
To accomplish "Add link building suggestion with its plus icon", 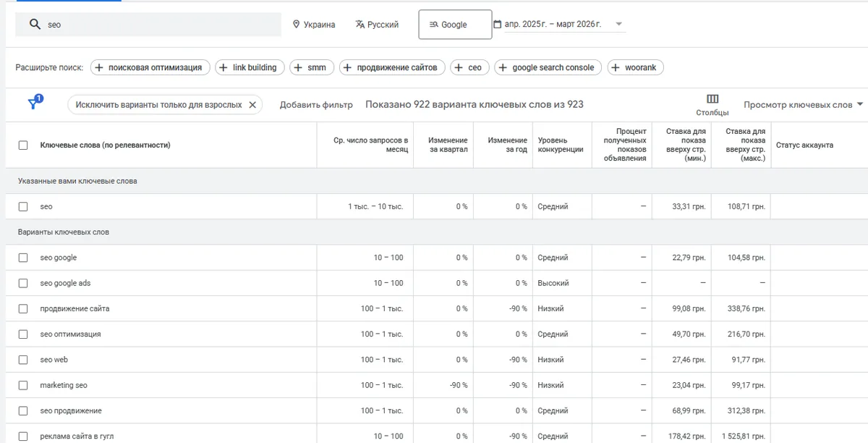I will tap(224, 67).
